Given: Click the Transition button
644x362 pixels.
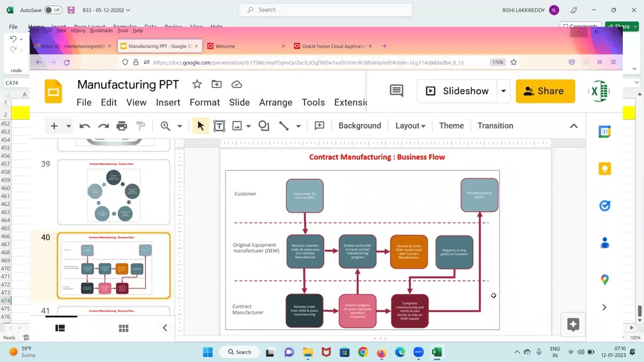Looking at the screenshot, I should [495, 126].
